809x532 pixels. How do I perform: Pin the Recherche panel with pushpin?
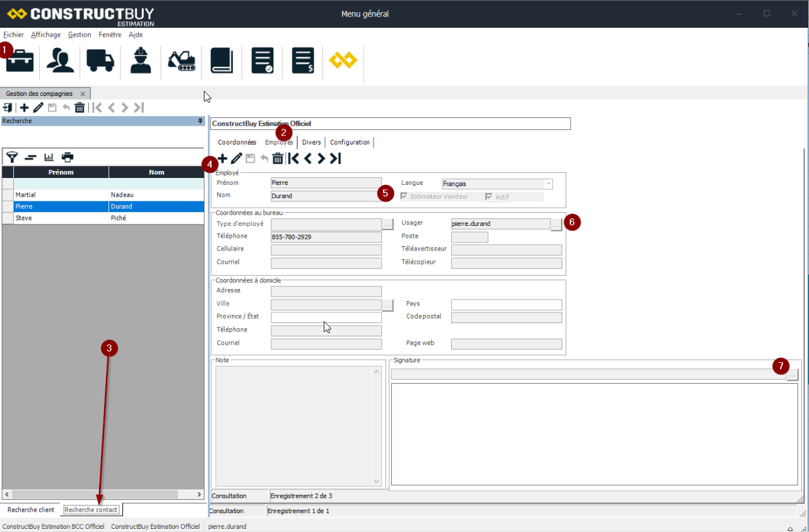click(200, 121)
